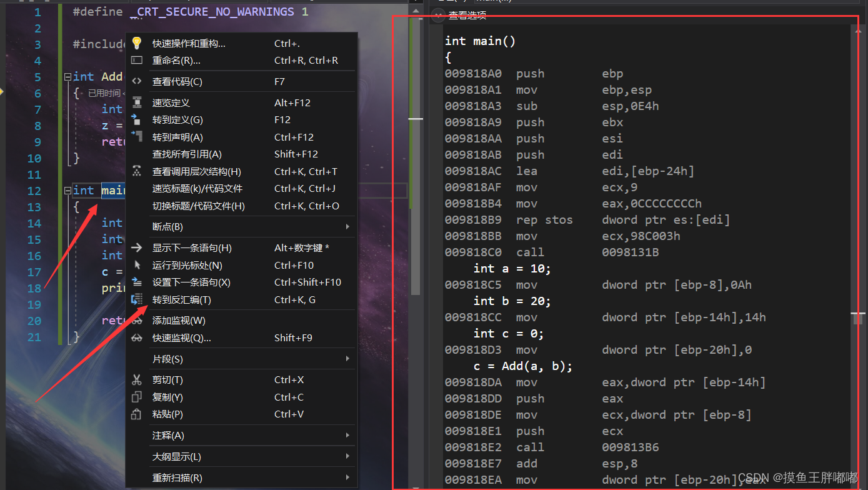The image size is (868, 490).
Task: Click the 快速监视(Q) glasses icon
Action: pos(137,338)
